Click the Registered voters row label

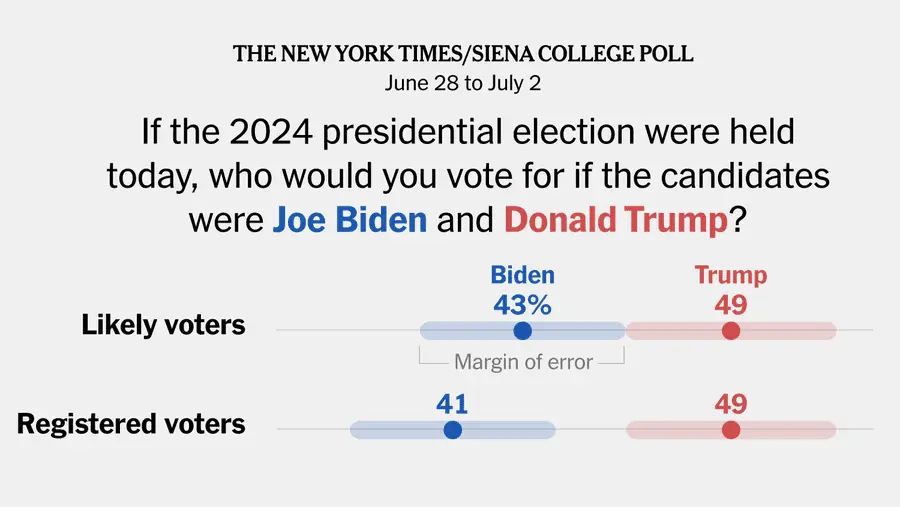tap(131, 423)
